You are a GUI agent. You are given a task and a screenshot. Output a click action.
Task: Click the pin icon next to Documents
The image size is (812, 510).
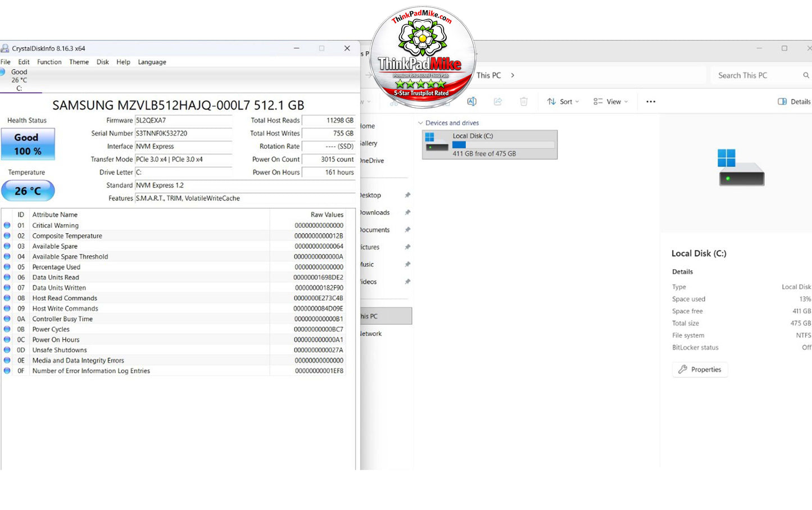pos(407,230)
